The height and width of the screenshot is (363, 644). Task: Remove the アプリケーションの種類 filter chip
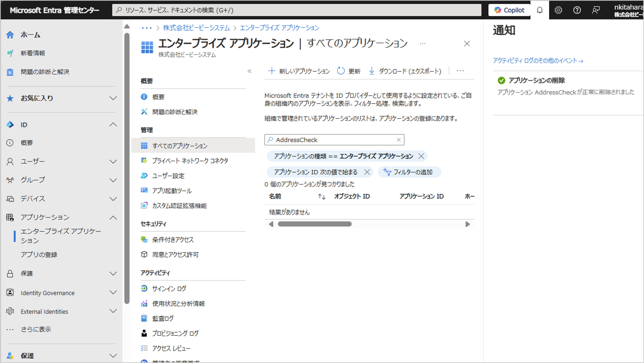[x=421, y=156]
